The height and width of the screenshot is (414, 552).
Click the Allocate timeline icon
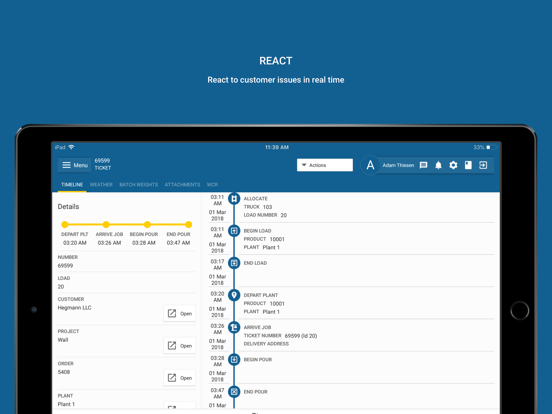coord(234,199)
